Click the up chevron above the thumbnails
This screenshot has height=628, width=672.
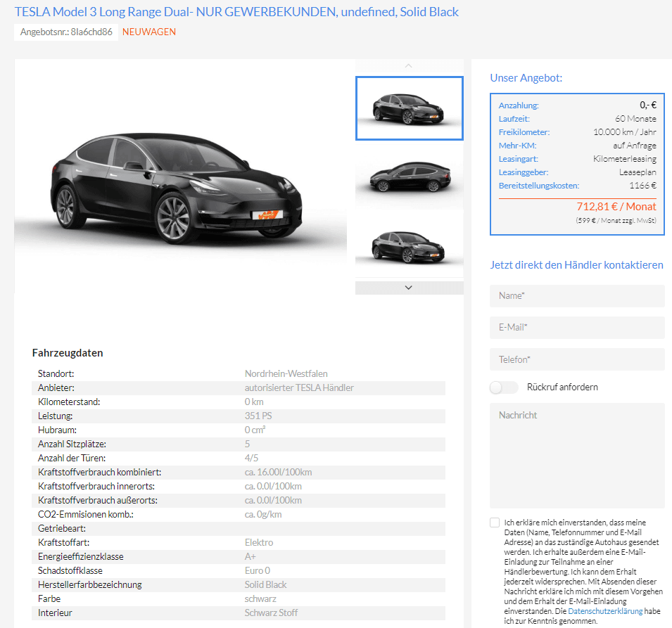point(408,66)
